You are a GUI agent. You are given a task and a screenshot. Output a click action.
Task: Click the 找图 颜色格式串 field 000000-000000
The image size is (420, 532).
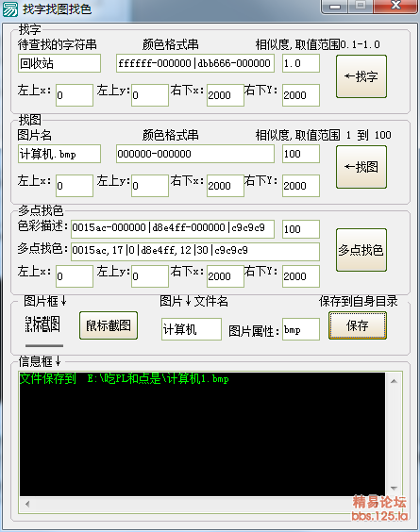click(x=195, y=154)
